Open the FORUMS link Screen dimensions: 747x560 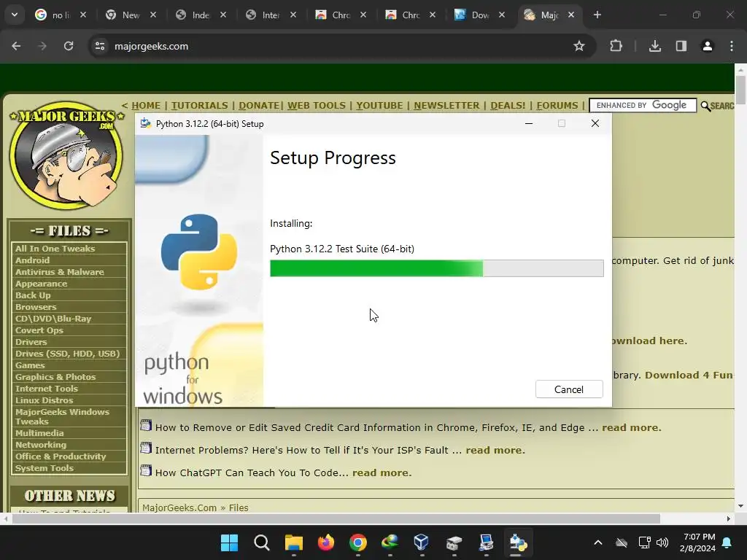point(557,105)
